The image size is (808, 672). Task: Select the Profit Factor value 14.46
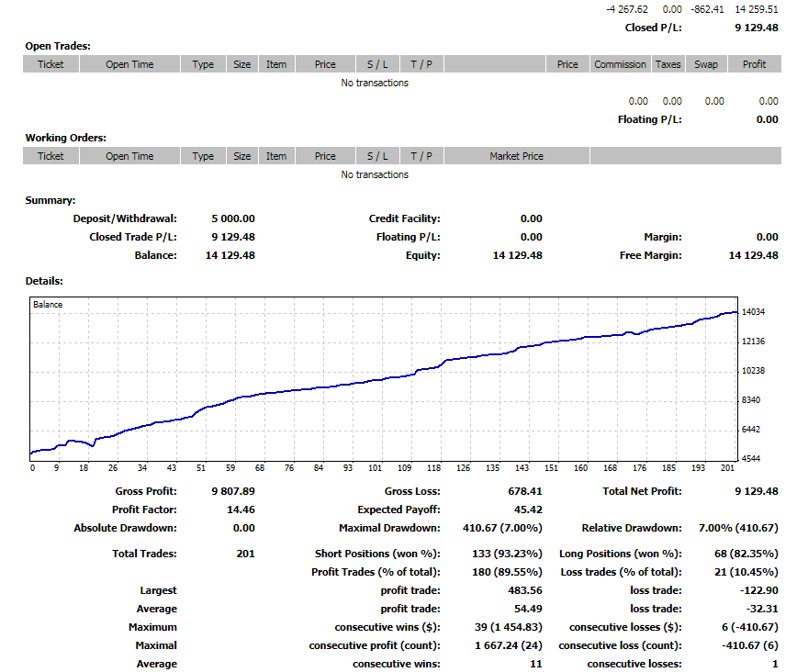241,510
